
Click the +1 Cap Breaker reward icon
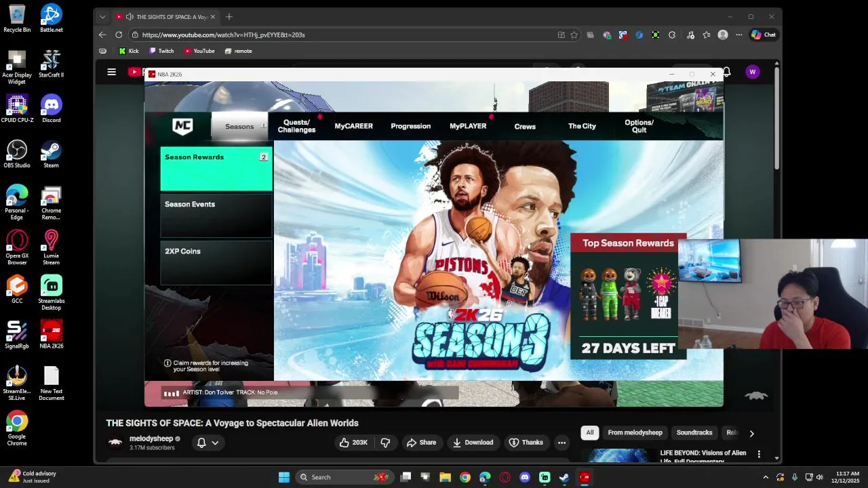coord(661,294)
